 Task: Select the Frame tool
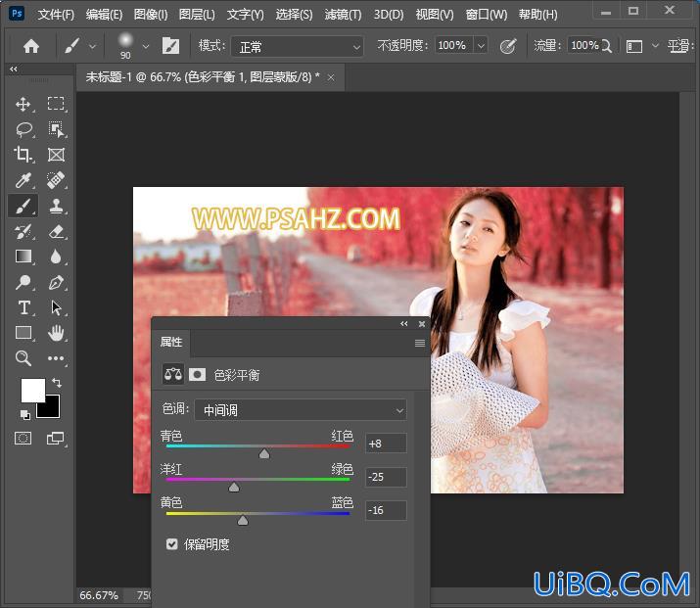pyautogui.click(x=56, y=155)
